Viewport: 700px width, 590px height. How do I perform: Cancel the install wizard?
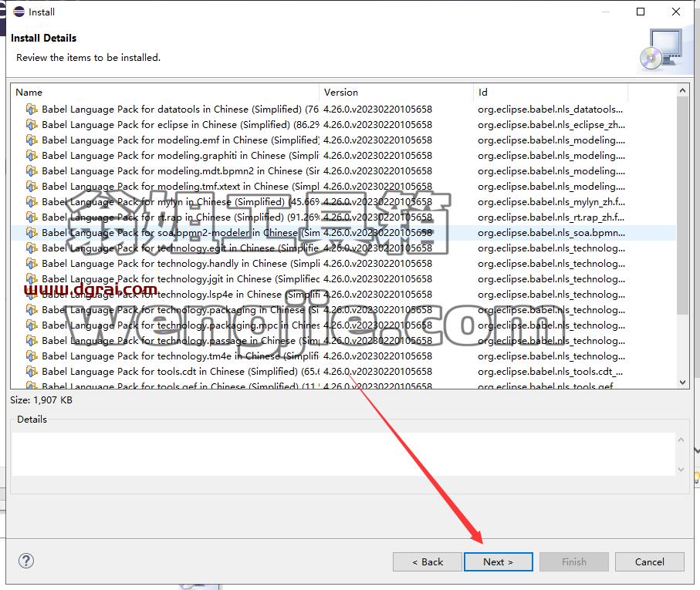(x=650, y=562)
